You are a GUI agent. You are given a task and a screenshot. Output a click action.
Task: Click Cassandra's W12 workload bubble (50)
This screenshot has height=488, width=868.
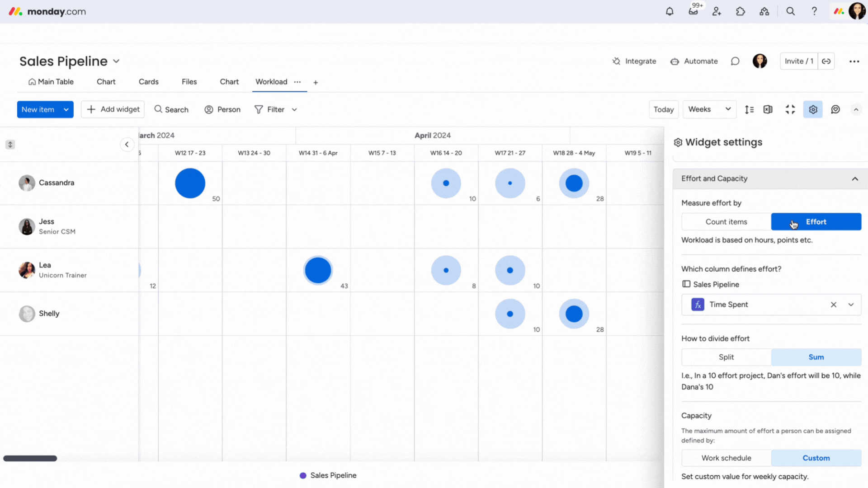(x=190, y=183)
